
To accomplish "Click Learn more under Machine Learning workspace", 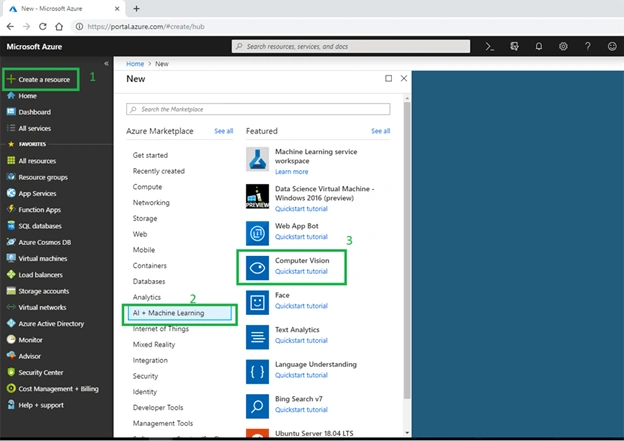I will (291, 172).
